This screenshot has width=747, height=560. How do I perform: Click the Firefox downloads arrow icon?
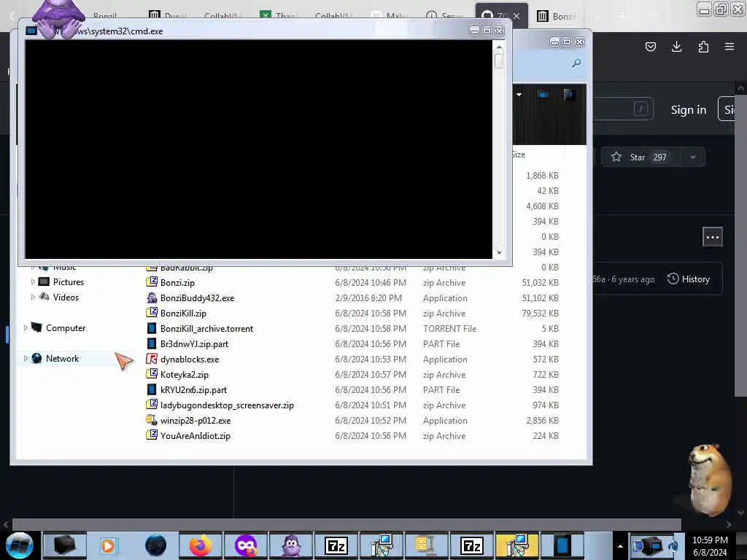tap(676, 47)
